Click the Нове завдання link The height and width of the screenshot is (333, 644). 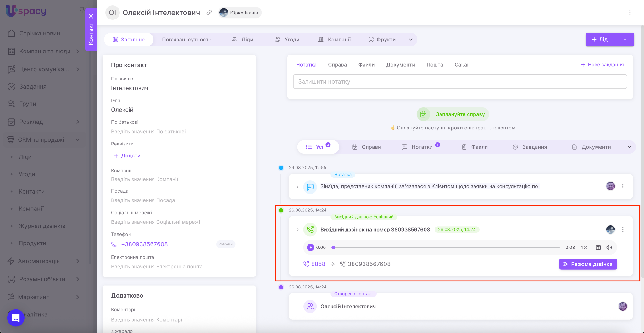click(x=602, y=65)
